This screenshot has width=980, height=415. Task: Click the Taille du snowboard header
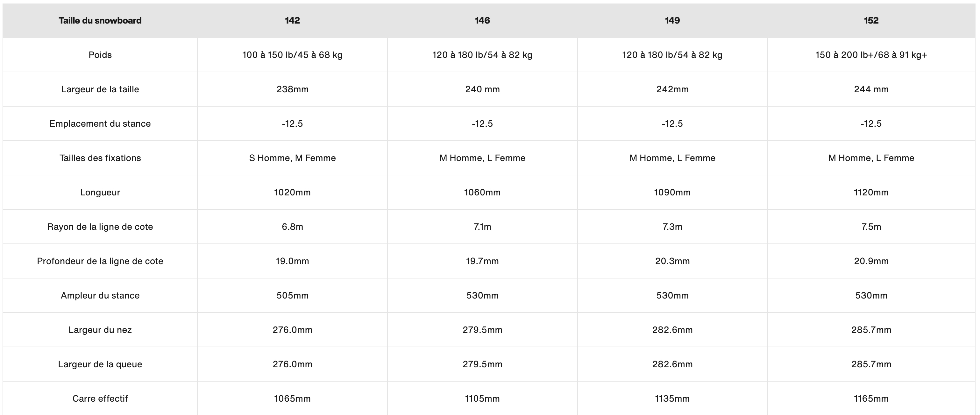[100, 21]
